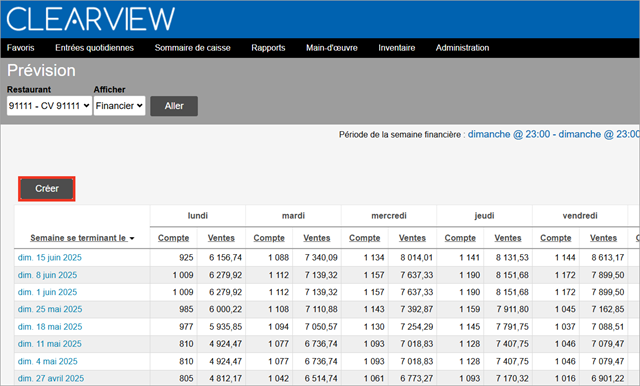Select lundi count 925 for 15 juin

[186, 257]
